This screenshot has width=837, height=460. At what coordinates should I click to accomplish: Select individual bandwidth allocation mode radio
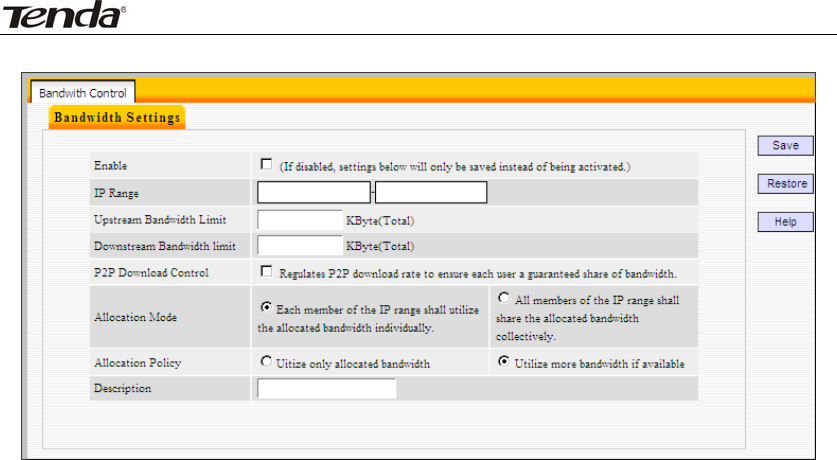pos(266,308)
